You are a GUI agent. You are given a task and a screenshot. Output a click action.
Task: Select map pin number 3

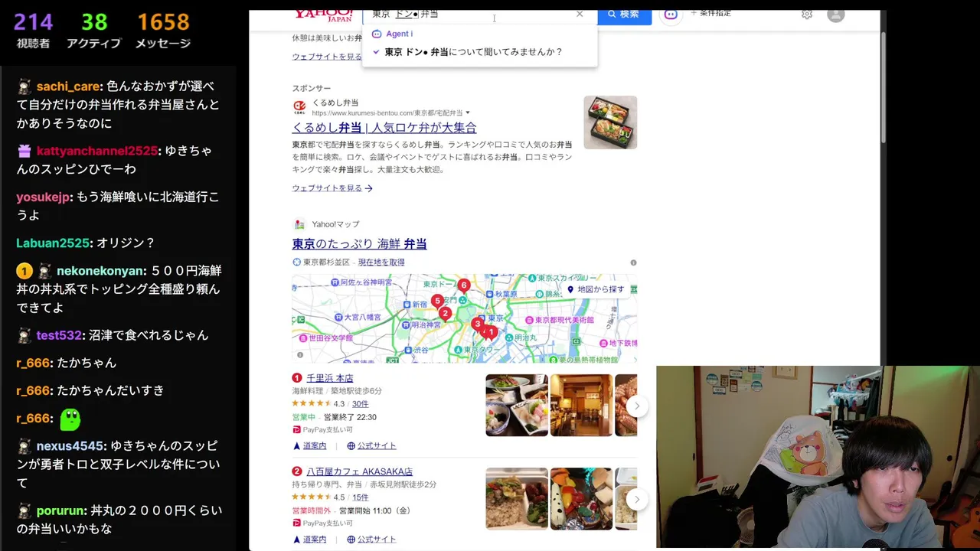477,325
